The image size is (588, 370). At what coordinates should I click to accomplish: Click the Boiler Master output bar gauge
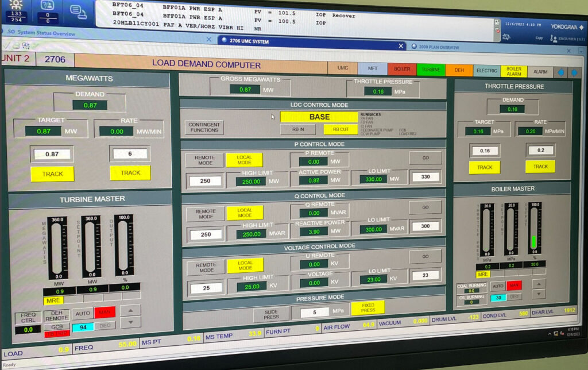(534, 231)
